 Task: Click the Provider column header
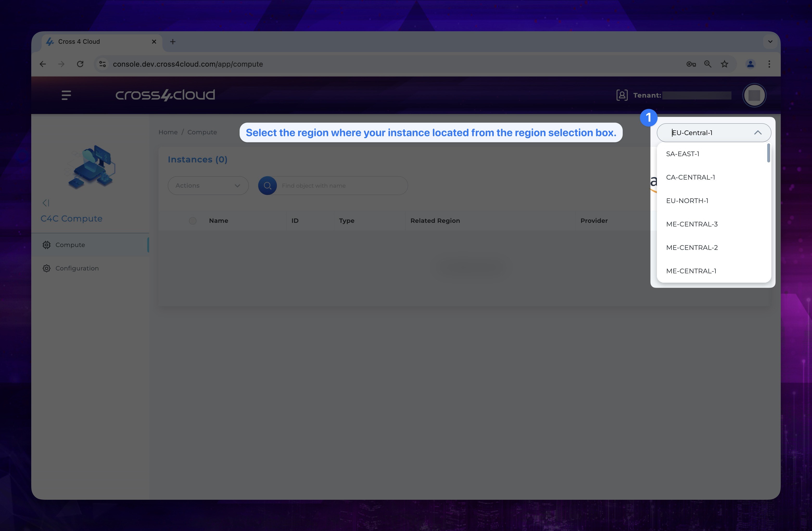click(x=594, y=221)
